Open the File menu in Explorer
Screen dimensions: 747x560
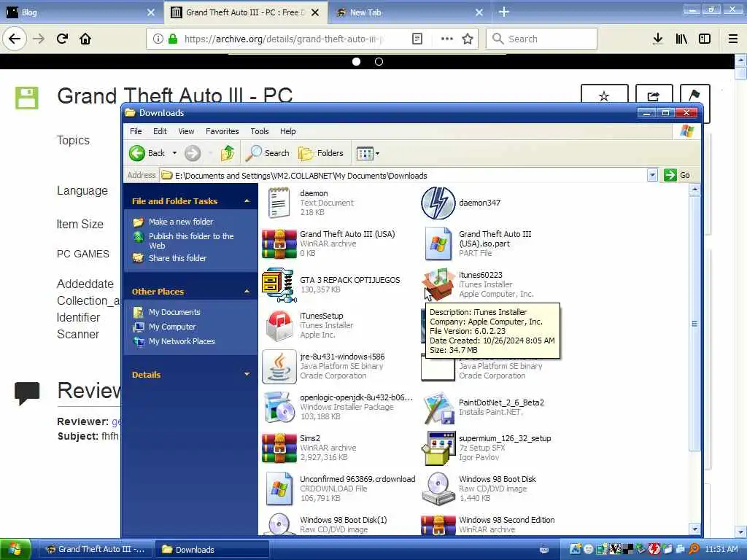click(136, 131)
